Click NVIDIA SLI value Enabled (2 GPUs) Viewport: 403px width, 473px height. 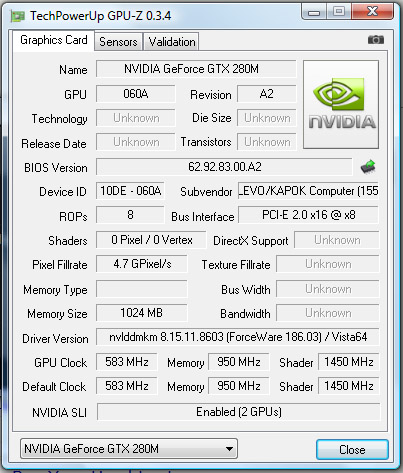coord(238,412)
